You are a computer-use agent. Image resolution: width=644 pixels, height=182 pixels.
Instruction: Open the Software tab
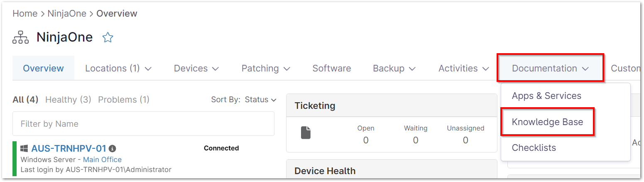click(x=332, y=69)
